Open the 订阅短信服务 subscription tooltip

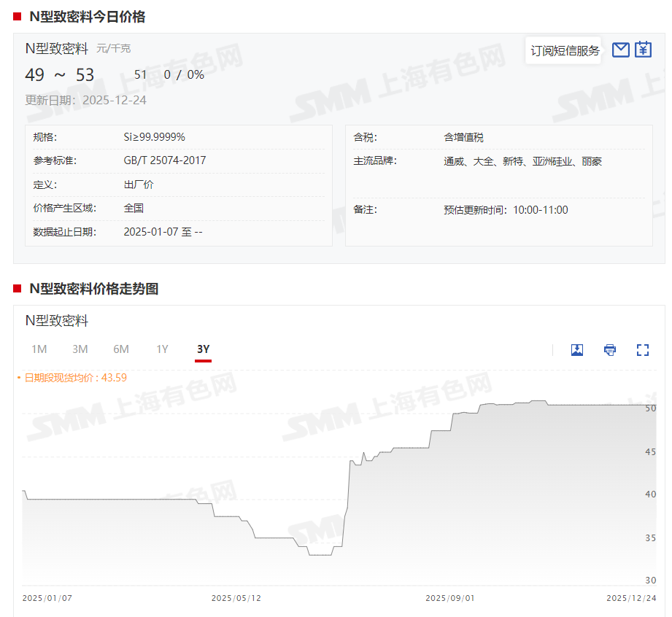tap(565, 50)
